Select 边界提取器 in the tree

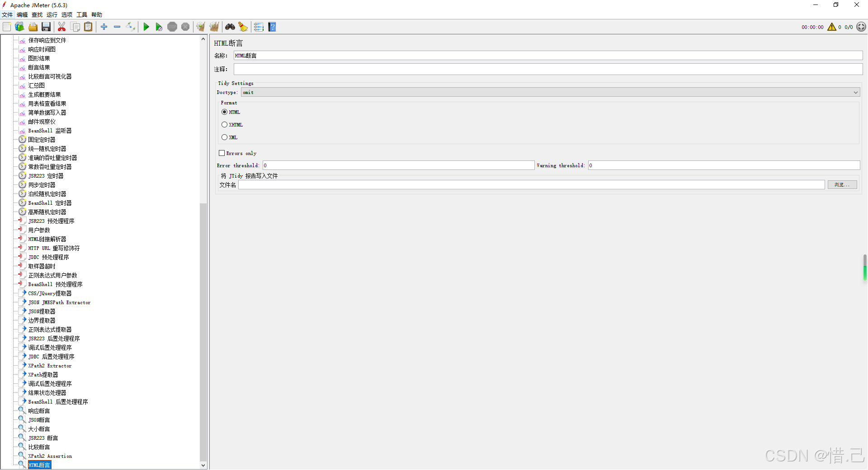pyautogui.click(x=42, y=320)
